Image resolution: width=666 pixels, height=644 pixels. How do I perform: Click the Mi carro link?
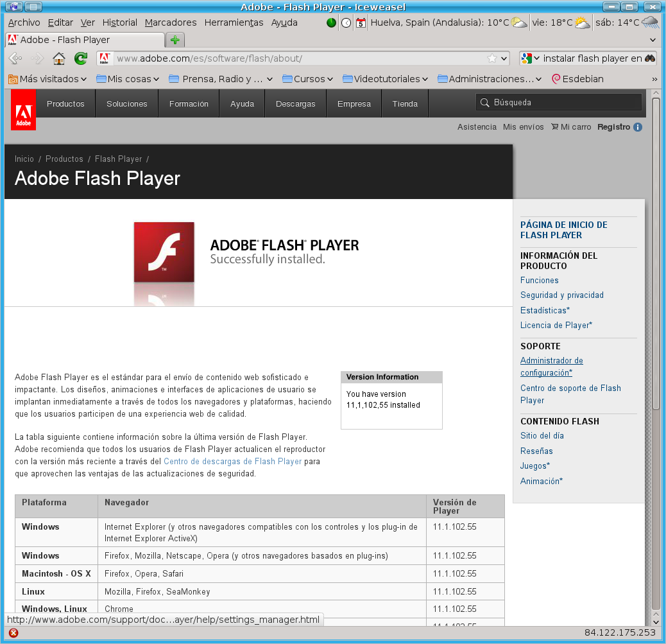click(571, 127)
